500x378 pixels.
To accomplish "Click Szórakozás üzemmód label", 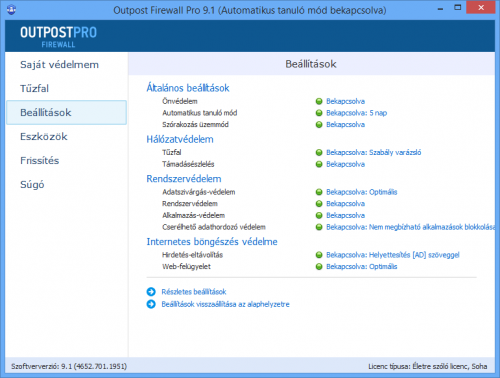I will click(195, 125).
